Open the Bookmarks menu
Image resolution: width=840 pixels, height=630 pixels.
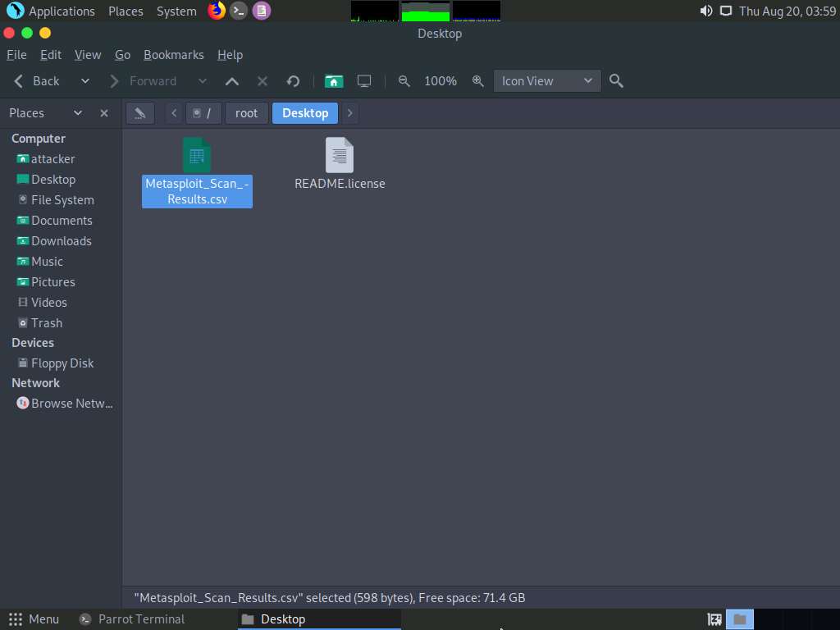(174, 55)
